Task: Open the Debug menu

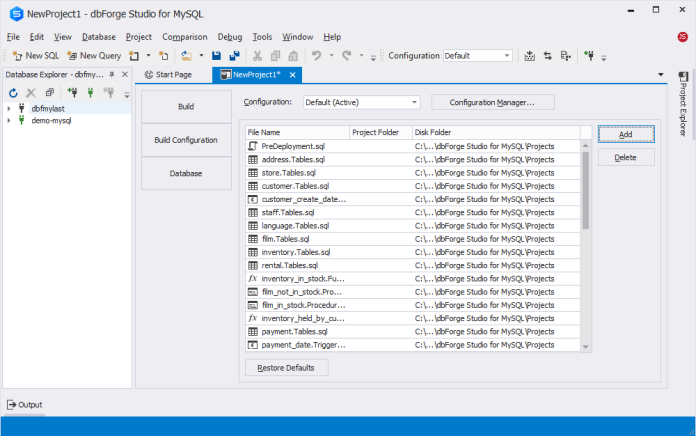Action: click(x=230, y=37)
